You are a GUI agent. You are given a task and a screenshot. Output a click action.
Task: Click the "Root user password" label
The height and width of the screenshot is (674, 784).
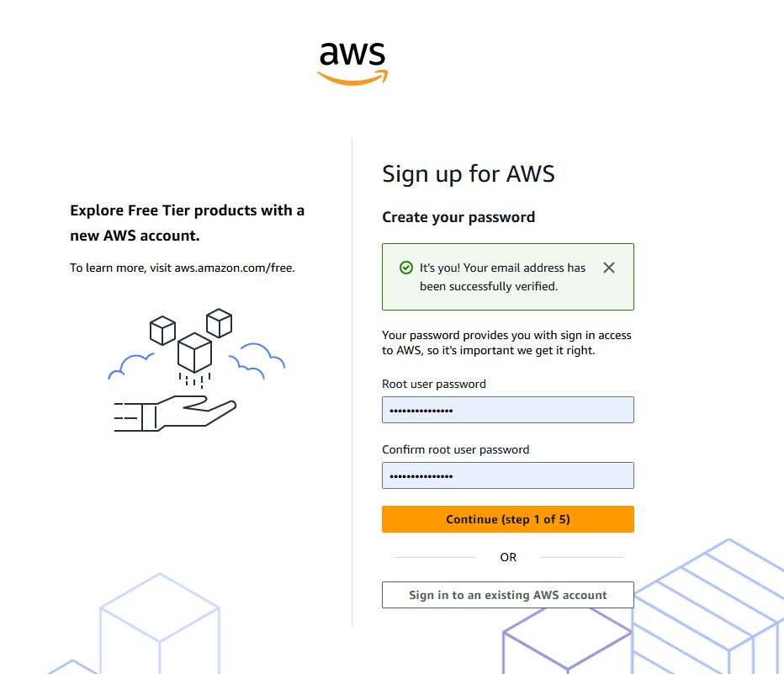pos(434,384)
